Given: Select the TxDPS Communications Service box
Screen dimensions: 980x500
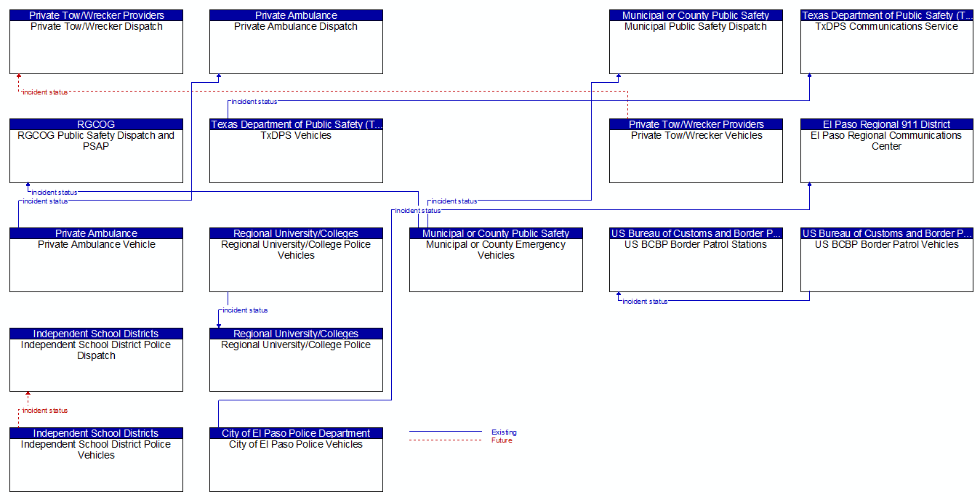Looking at the screenshot, I should click(887, 42).
